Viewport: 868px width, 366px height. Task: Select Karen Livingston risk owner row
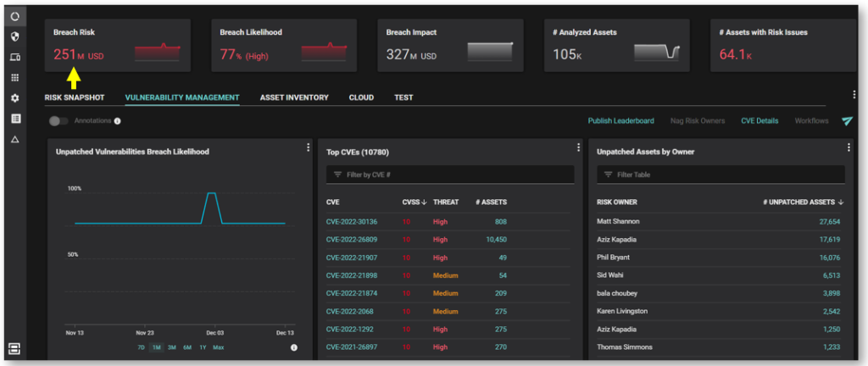[x=721, y=311]
